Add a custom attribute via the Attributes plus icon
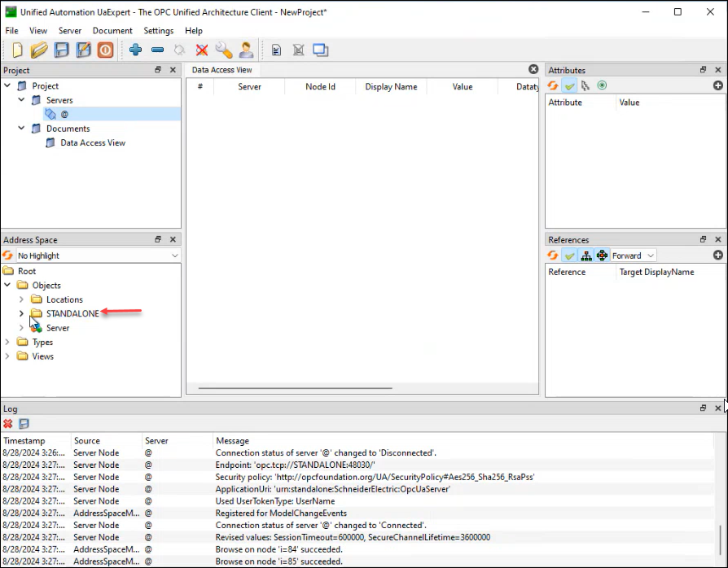This screenshot has width=728, height=568. (x=717, y=85)
